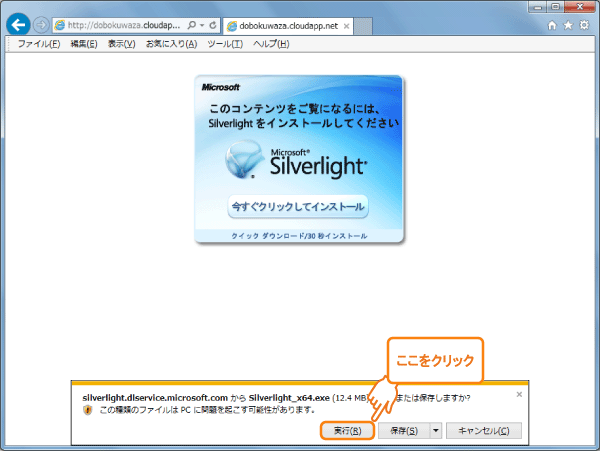Expand the save options dropdown arrow
The height and width of the screenshot is (451, 600).
click(x=436, y=431)
